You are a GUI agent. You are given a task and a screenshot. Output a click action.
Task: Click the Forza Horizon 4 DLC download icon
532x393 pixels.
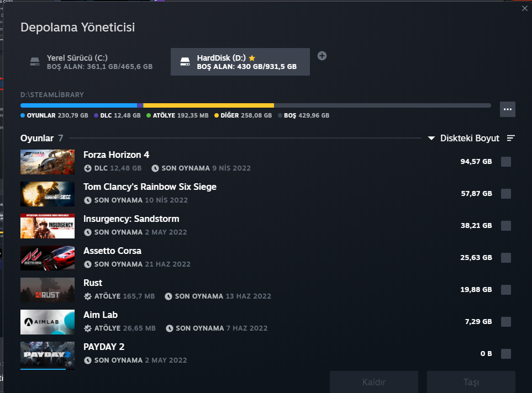pyautogui.click(x=88, y=168)
